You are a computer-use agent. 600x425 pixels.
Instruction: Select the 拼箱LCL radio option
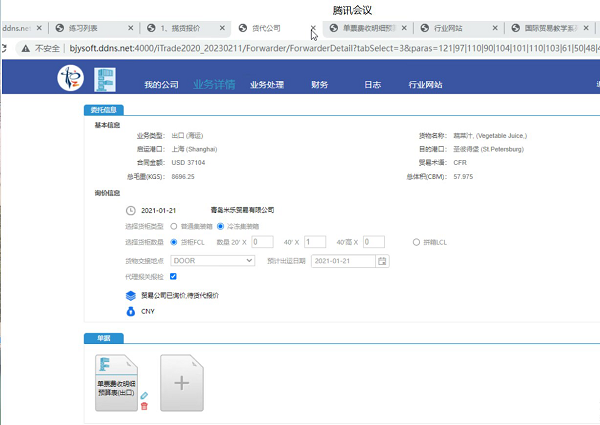416,242
